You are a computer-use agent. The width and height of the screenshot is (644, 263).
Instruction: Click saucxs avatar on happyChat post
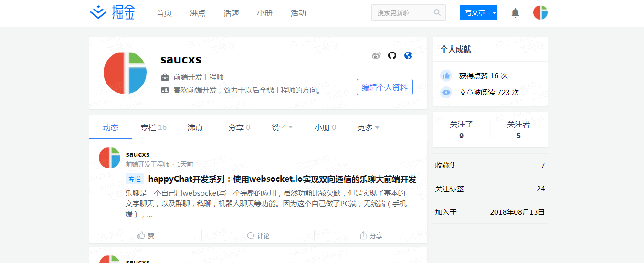109,158
